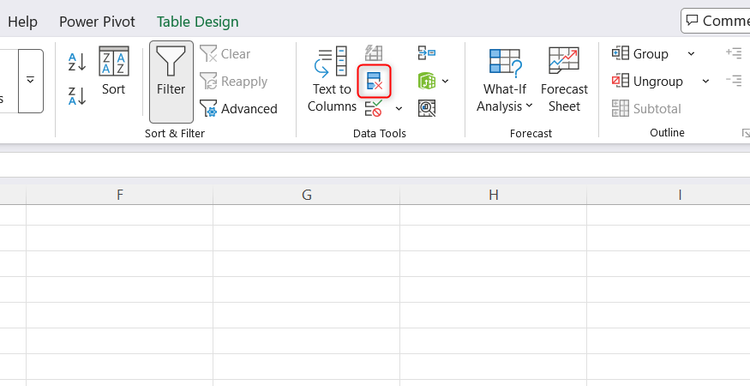Click the Remove Duplicates icon
This screenshot has width=750, height=386.
(x=374, y=81)
